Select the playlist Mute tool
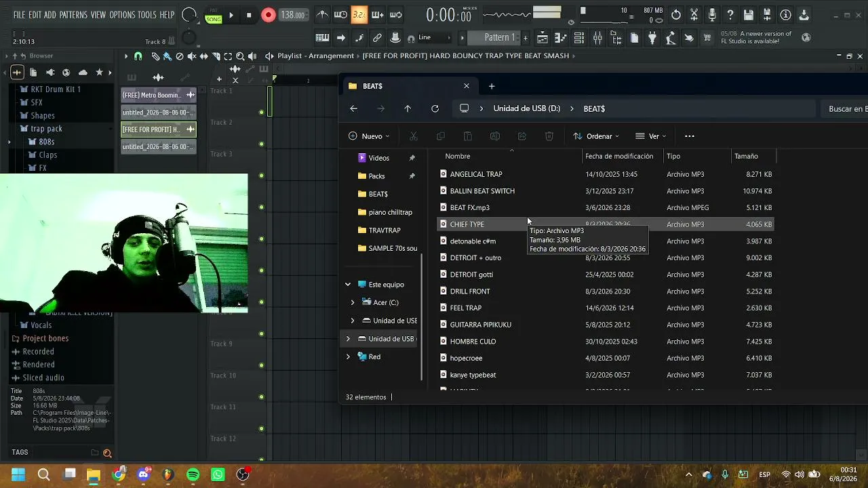Image resolution: width=868 pixels, height=488 pixels. click(192, 56)
